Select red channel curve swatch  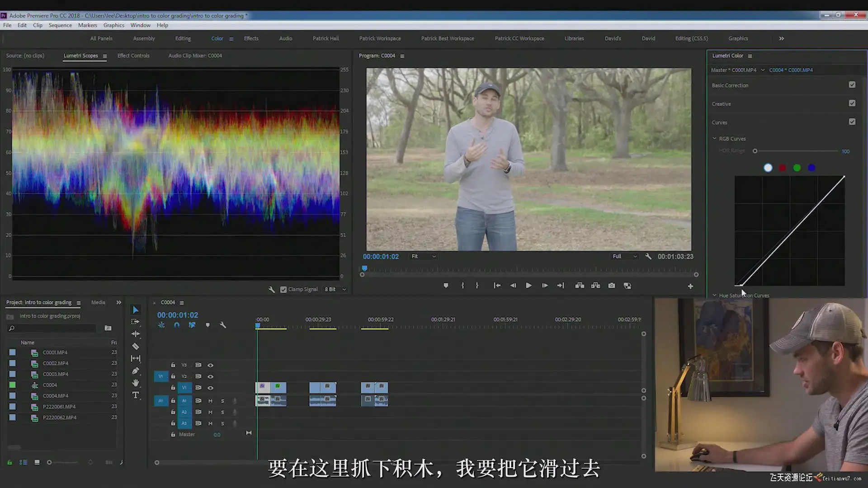(783, 168)
